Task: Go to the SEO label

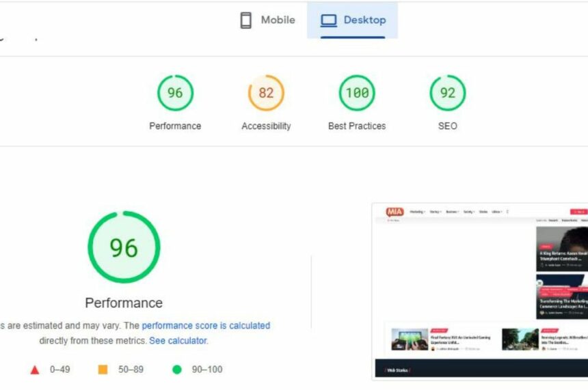Action: (447, 126)
